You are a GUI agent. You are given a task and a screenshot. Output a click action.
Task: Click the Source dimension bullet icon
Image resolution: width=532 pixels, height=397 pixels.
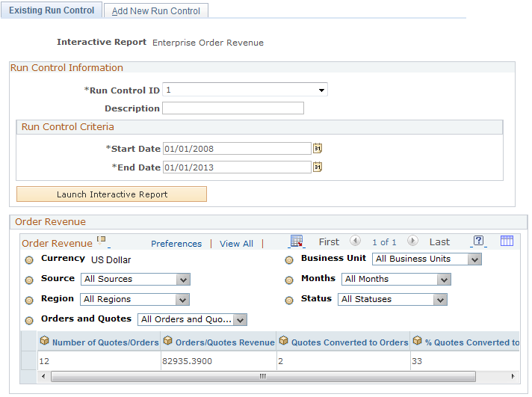(x=29, y=280)
